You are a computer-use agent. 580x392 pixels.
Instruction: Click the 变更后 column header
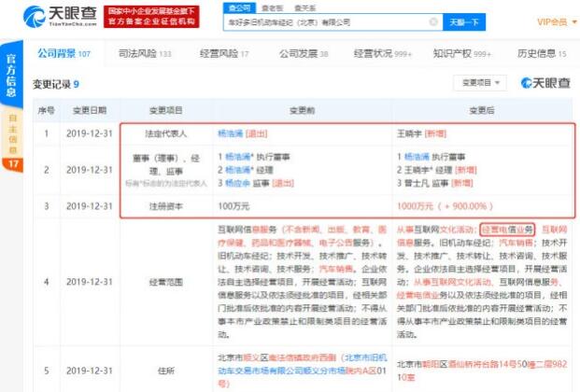tap(482, 110)
